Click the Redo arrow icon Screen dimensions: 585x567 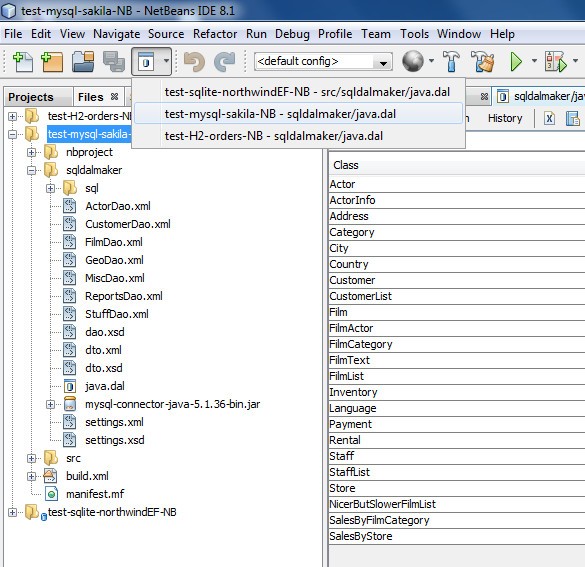(225, 62)
